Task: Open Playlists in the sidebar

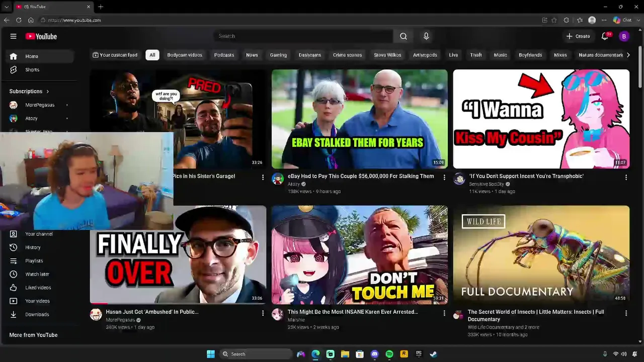Action: pyautogui.click(x=39, y=261)
